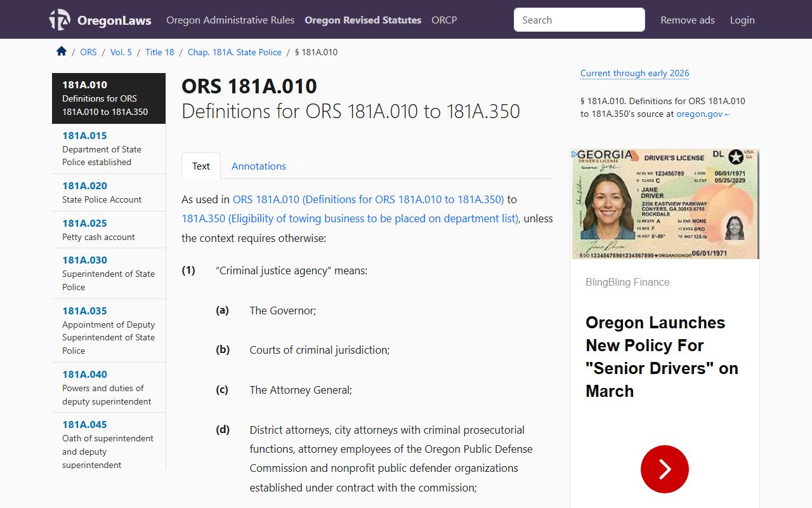Click the ORS 181A.010 page heading

[249, 86]
